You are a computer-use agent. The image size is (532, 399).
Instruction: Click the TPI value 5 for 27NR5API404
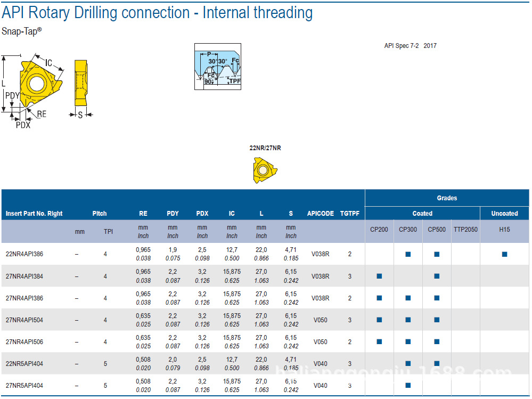(105, 386)
